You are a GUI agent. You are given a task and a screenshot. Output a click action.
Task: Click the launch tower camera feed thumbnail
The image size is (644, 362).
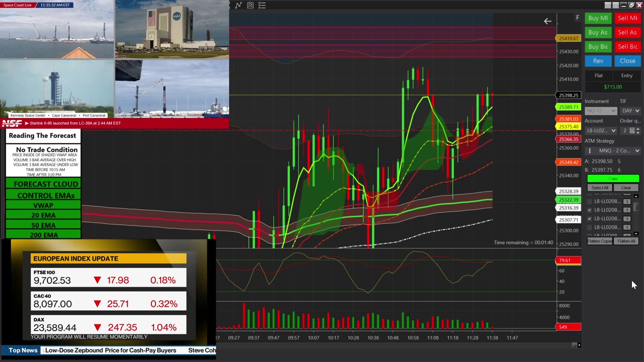(57, 89)
